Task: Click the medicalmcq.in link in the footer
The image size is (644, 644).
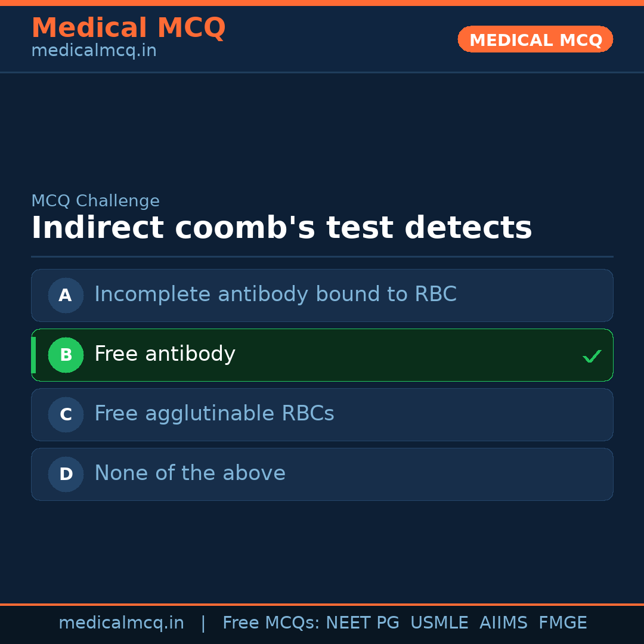Action: (x=121, y=623)
